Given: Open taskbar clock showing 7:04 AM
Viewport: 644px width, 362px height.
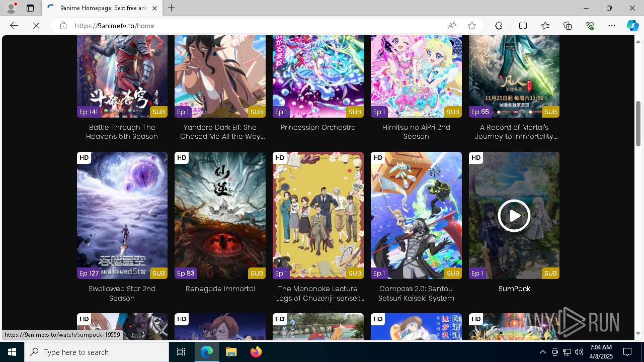Looking at the screenshot, I should (x=601, y=352).
